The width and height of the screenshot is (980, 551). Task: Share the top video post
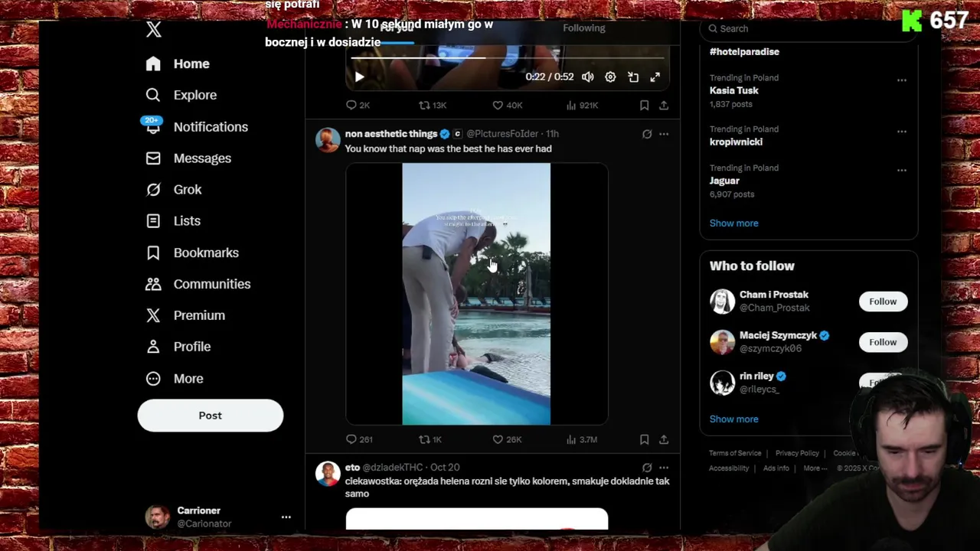pyautogui.click(x=664, y=105)
